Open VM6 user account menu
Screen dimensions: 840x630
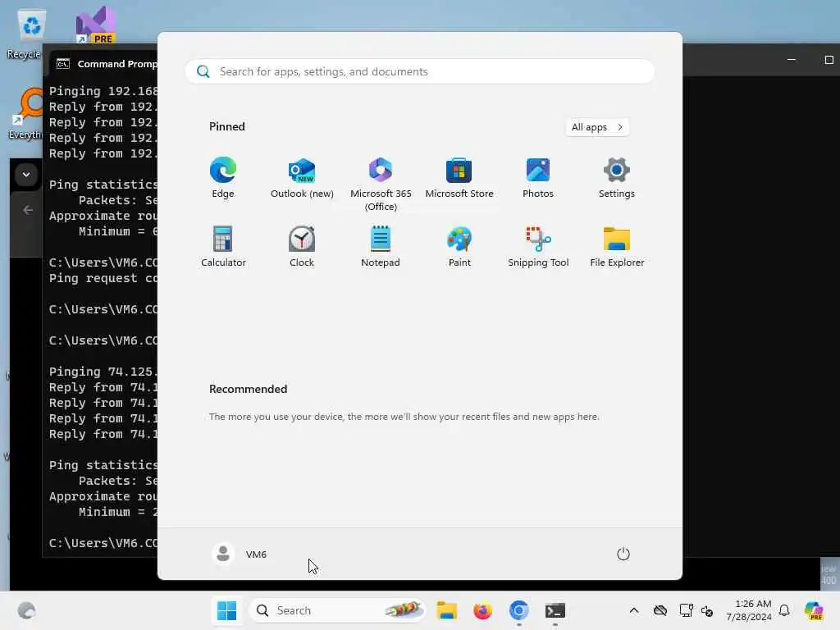pos(240,554)
